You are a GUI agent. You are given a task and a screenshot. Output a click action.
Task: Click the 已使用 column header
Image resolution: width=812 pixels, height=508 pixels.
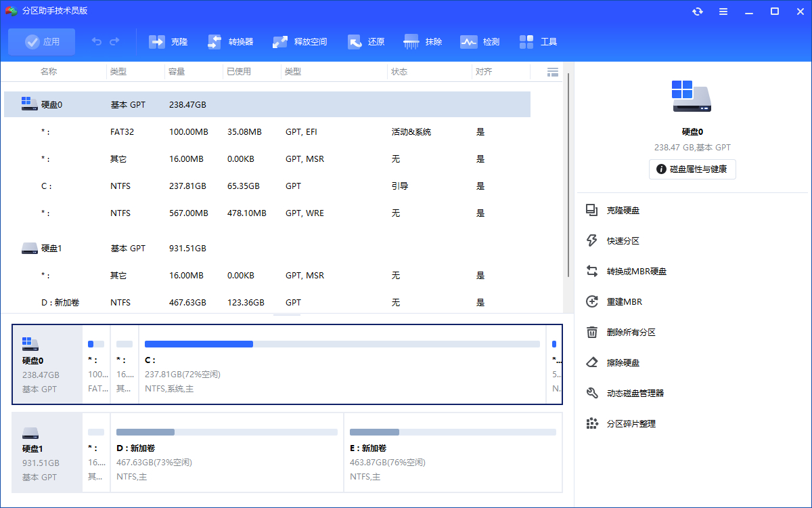[239, 72]
